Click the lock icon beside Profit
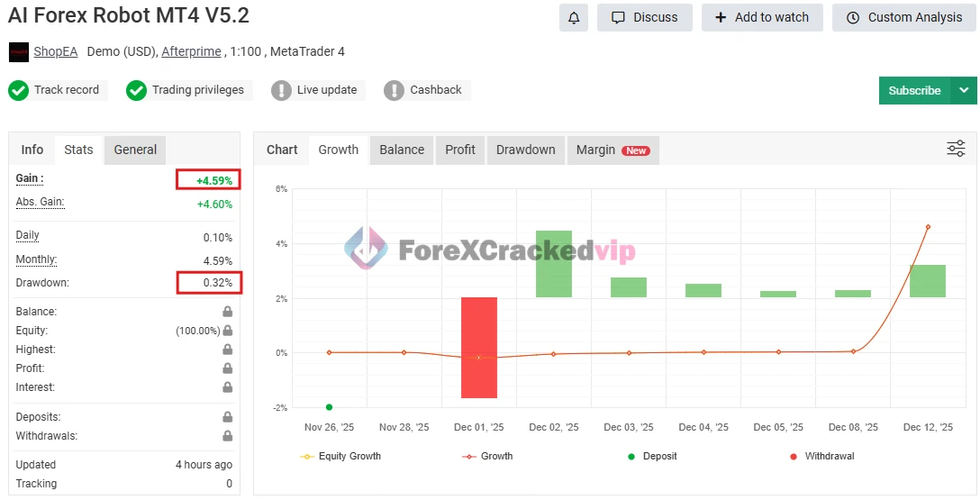980x500 pixels. click(x=228, y=368)
